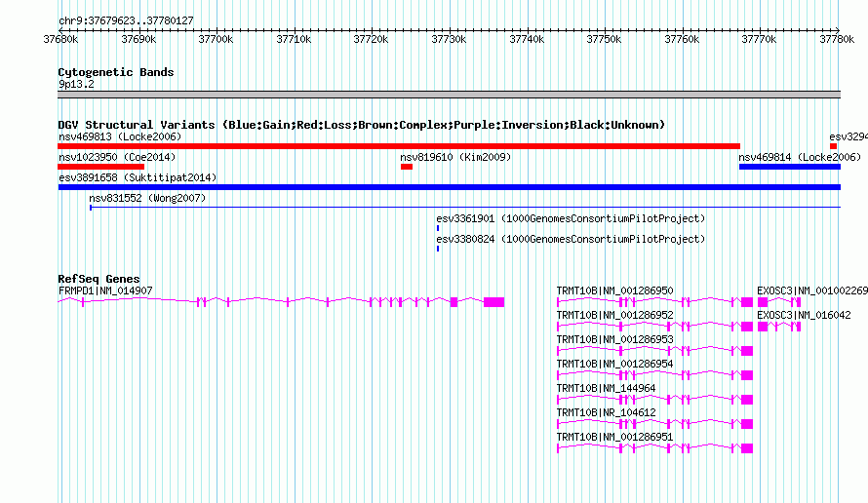
Task: Click the TRMT10B NM_001286954 transcript glyph
Action: click(654, 375)
